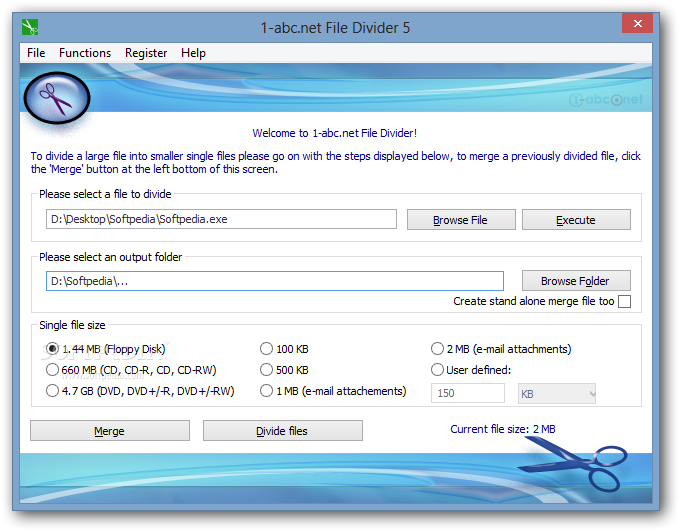Open the File menu
The height and width of the screenshot is (531, 680).
click(x=36, y=53)
